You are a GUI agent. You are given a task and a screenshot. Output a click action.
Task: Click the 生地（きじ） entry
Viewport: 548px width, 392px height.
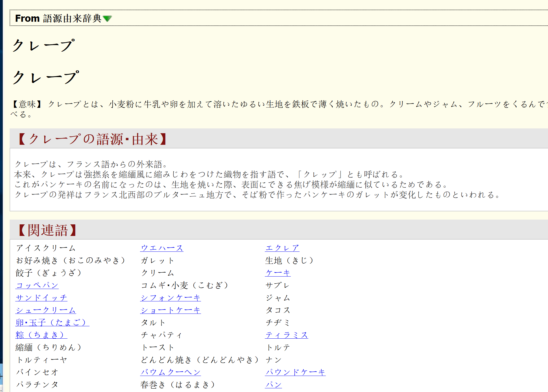(289, 260)
